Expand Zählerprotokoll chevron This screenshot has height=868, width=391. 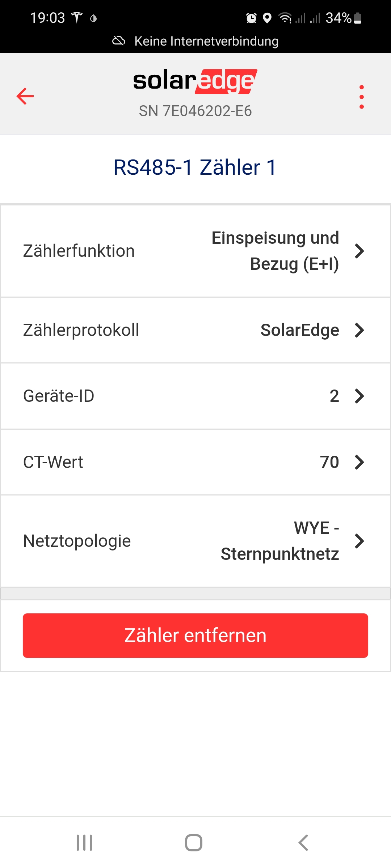coord(359,330)
